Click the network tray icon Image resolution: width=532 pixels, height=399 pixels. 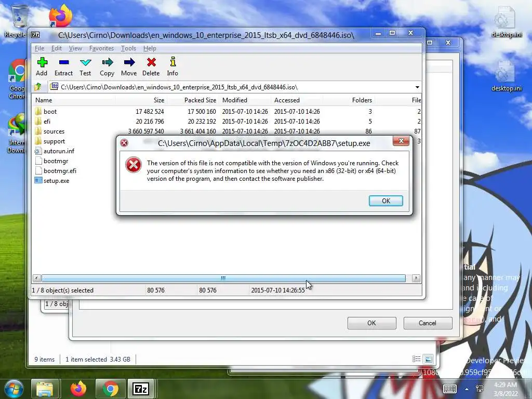click(x=480, y=389)
